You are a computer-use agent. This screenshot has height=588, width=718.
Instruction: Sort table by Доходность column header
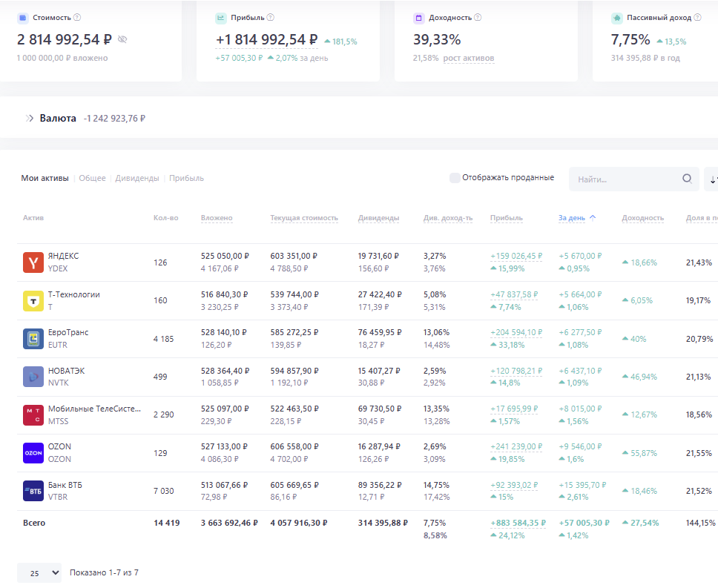coord(643,218)
